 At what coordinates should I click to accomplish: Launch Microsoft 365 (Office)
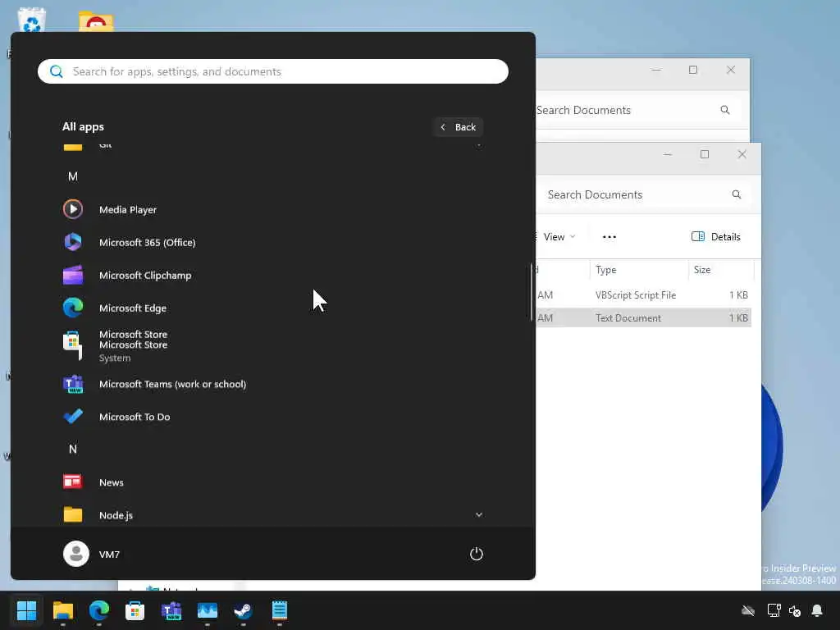(x=272, y=242)
